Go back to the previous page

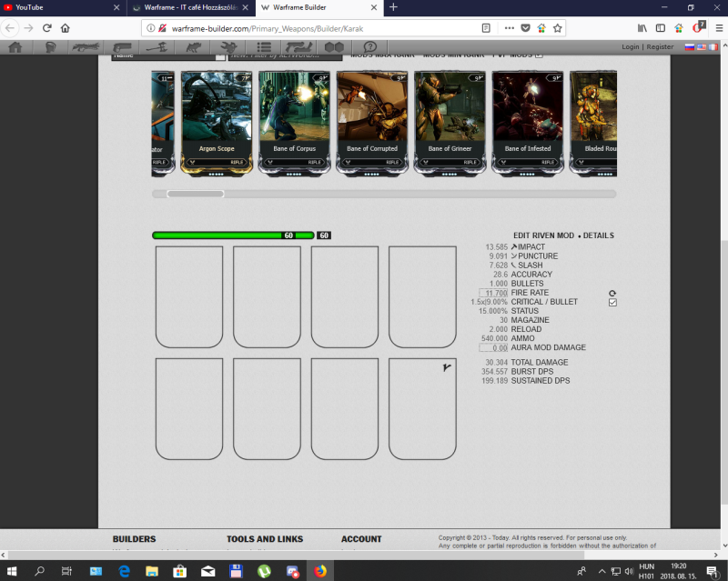coord(10,28)
